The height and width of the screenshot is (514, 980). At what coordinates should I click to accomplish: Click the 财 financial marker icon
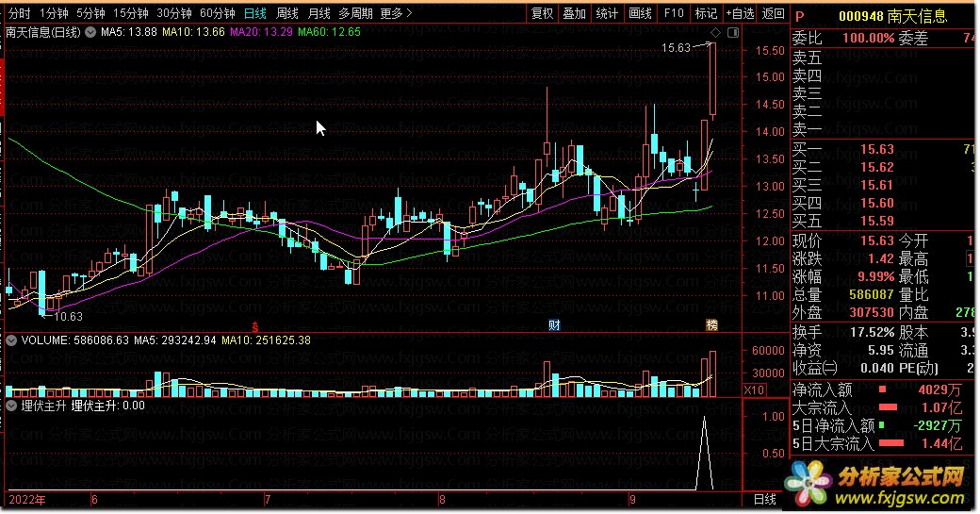[554, 325]
